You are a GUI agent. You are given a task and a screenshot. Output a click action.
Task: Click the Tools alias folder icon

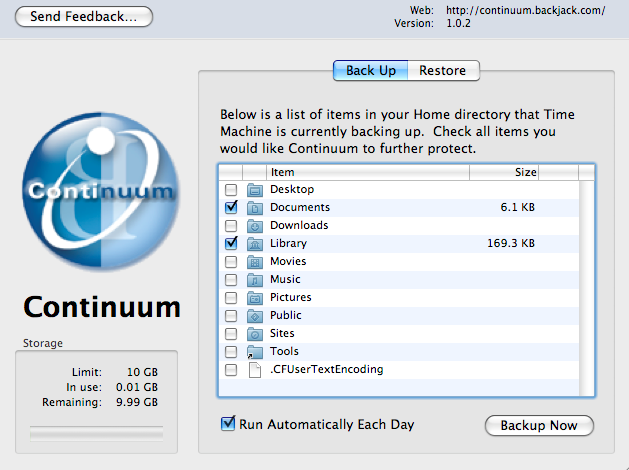point(255,352)
